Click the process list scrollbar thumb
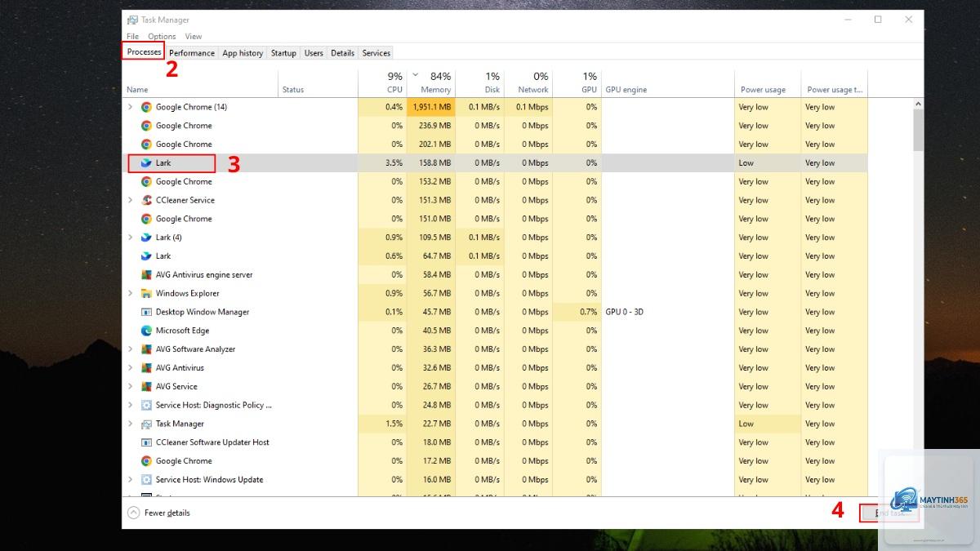Image resolution: width=980 pixels, height=551 pixels. pyautogui.click(x=918, y=130)
